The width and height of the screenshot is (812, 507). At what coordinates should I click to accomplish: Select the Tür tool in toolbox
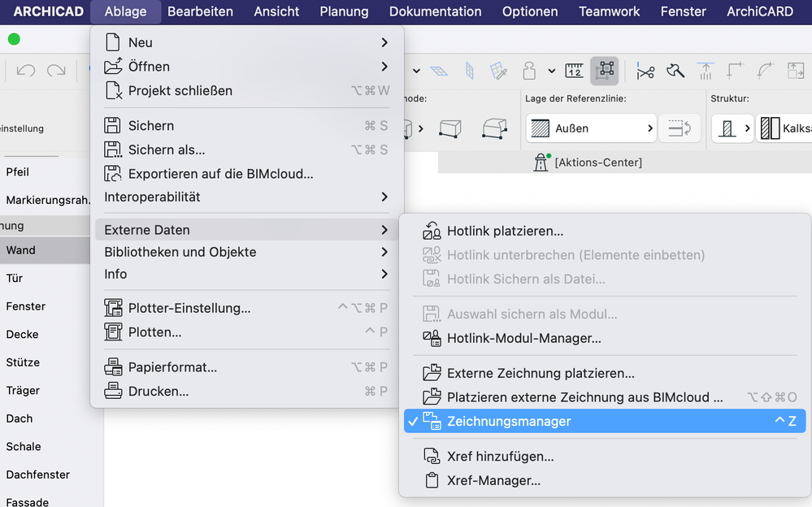pyautogui.click(x=15, y=278)
